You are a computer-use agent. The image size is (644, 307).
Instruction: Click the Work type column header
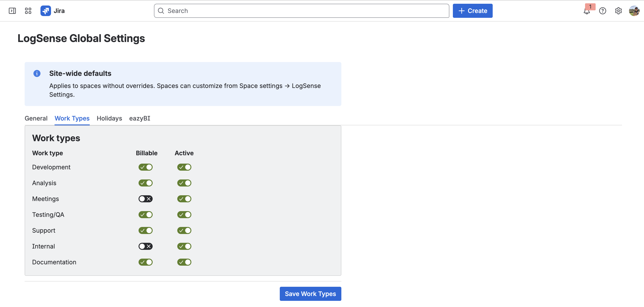tap(48, 153)
